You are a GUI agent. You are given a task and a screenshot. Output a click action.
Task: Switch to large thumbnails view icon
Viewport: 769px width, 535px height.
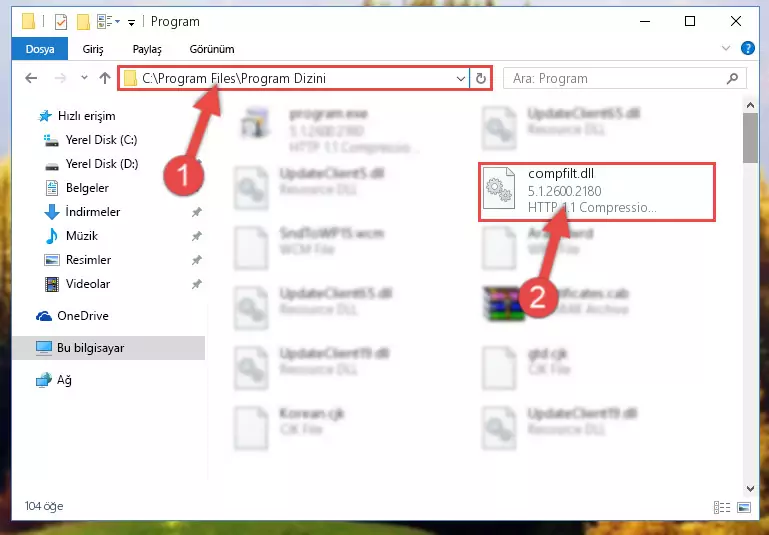coord(743,507)
